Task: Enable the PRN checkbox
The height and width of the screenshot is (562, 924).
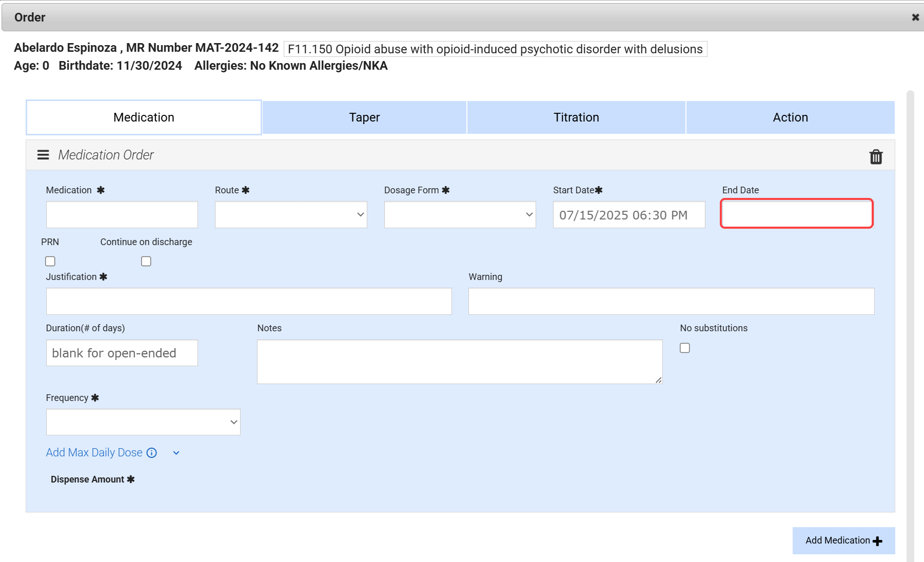Action: coord(50,262)
